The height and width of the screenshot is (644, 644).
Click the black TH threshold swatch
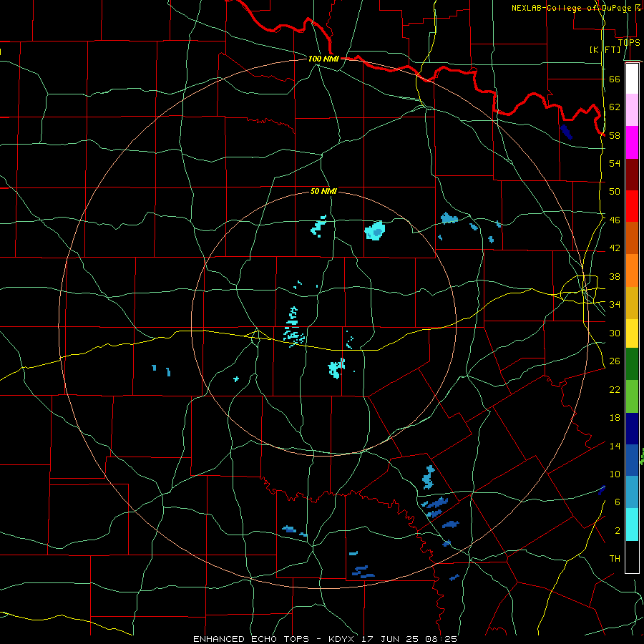click(632, 557)
